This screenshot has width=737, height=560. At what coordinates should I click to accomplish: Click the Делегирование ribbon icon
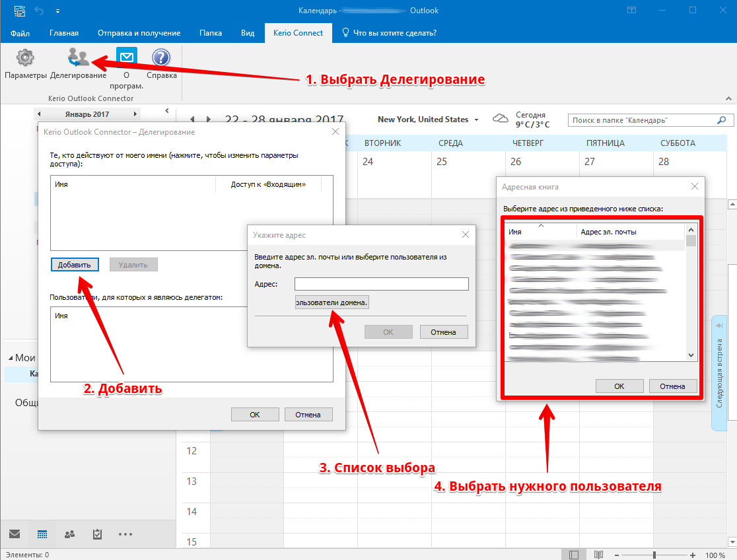point(78,59)
